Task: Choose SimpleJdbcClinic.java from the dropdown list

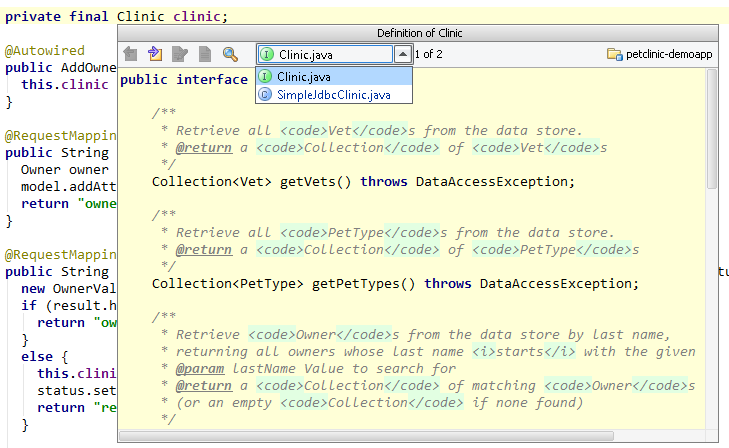Action: (333, 95)
